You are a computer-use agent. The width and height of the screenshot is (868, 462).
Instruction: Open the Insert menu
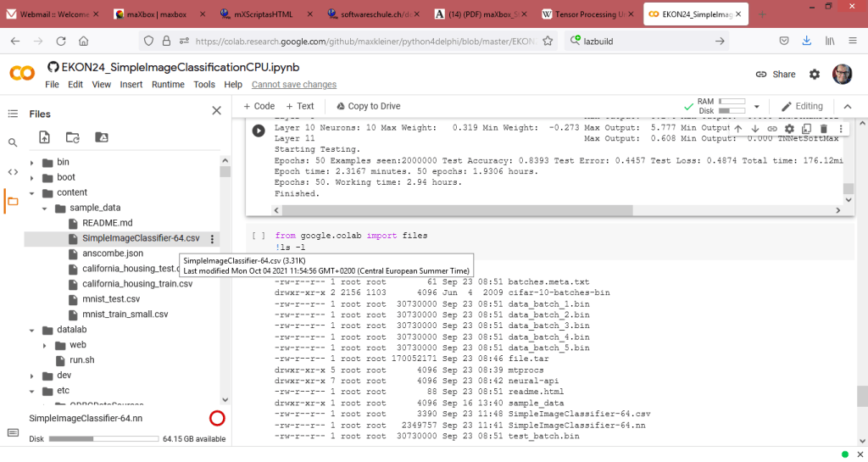(x=131, y=85)
